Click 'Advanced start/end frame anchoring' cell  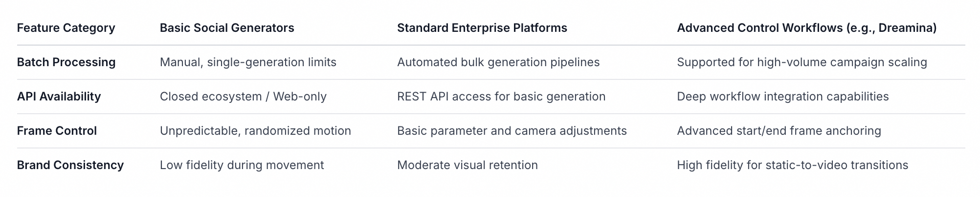779,131
